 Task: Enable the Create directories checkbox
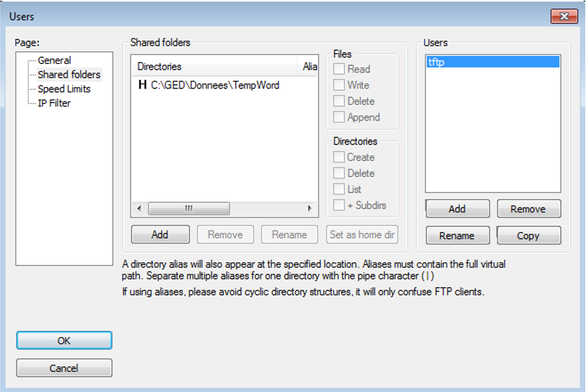click(339, 157)
